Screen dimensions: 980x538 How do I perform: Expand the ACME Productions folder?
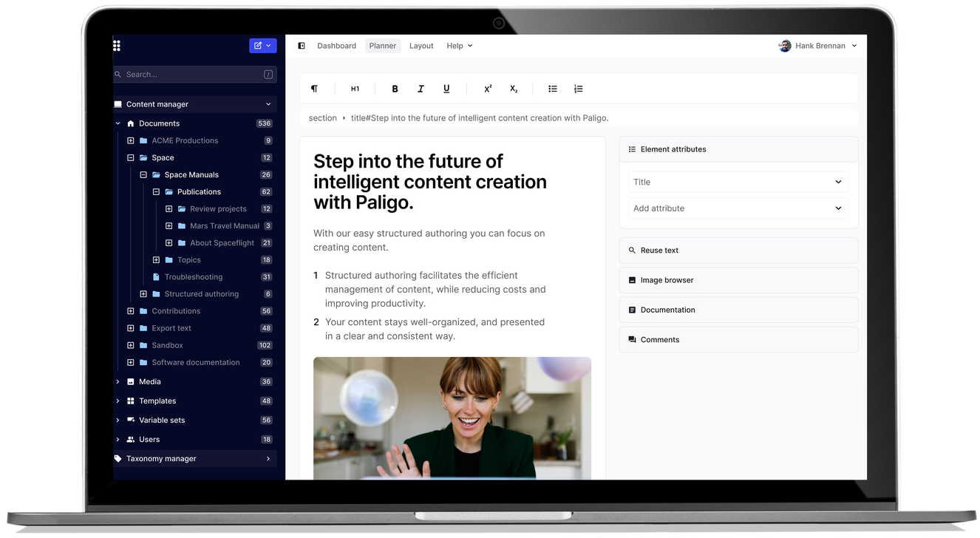pos(131,140)
